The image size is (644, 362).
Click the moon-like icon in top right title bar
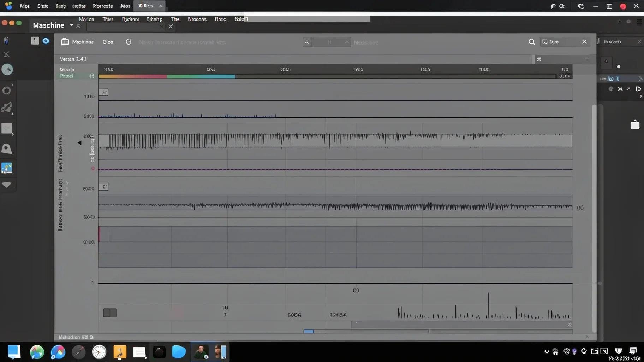581,6
